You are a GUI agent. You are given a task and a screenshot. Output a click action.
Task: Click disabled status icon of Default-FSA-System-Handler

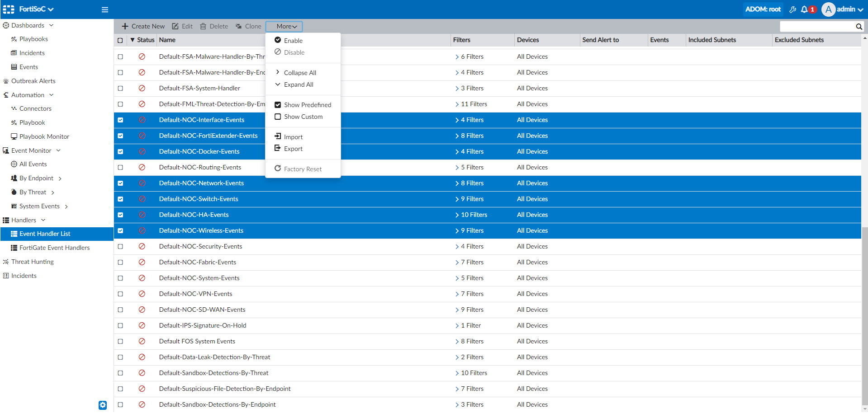coord(142,88)
